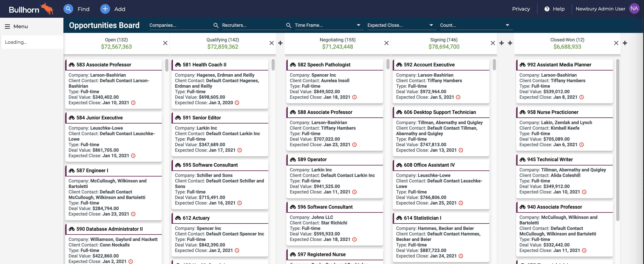The image size is (644, 264).
Task: Click clock icon on 583 Associate Professor card
Action: click(133, 103)
